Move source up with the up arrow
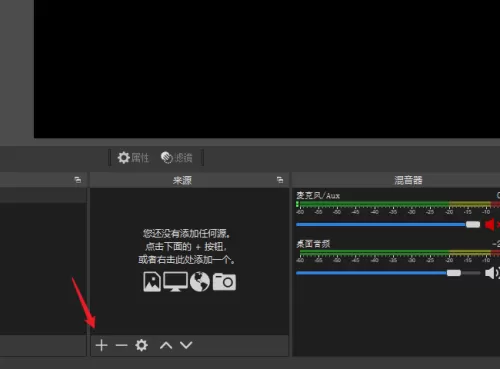Viewport: 500px width, 369px height. pos(166,345)
